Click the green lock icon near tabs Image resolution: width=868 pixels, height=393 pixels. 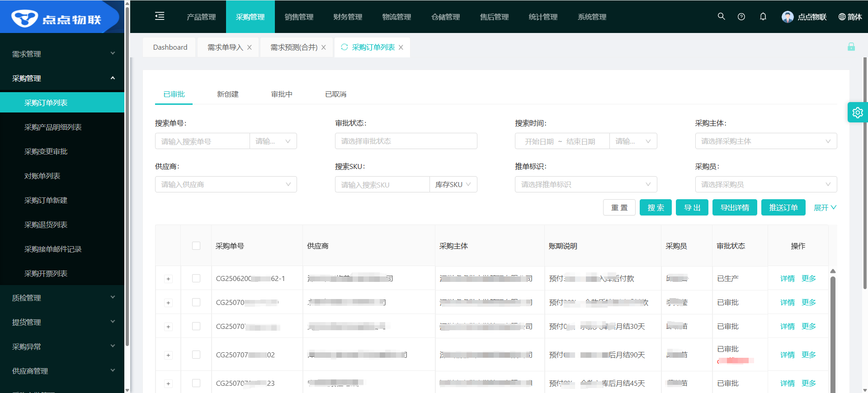pyautogui.click(x=851, y=47)
